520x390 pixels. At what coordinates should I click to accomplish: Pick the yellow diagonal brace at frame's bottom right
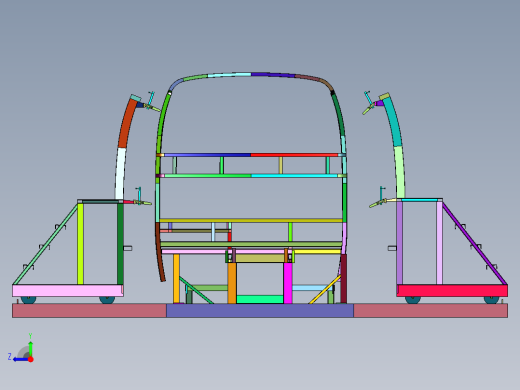(x=325, y=290)
